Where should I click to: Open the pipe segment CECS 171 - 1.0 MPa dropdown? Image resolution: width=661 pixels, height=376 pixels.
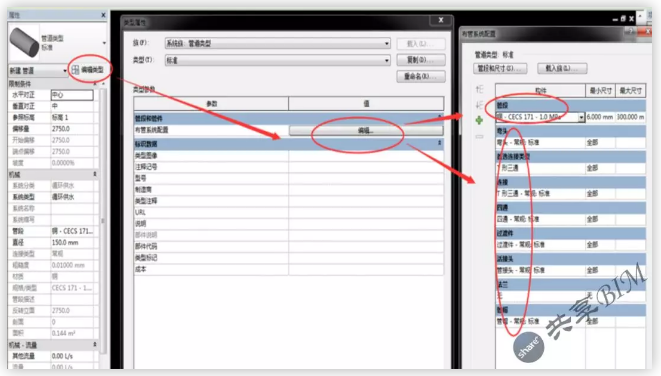click(581, 117)
